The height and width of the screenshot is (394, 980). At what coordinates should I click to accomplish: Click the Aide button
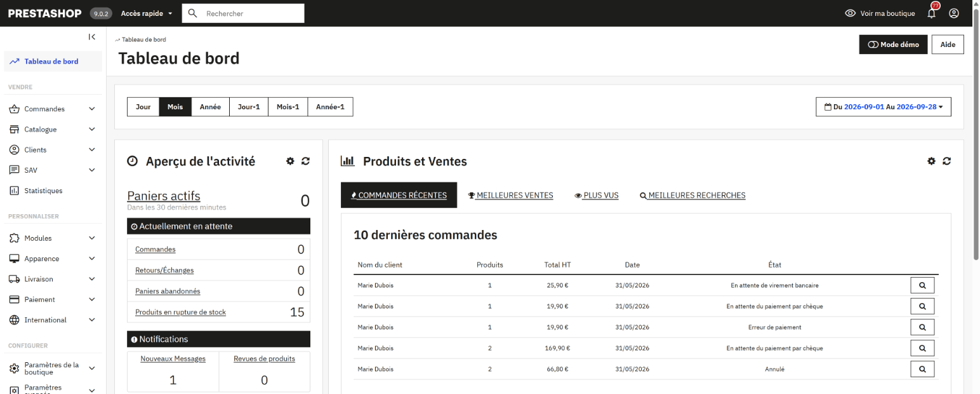948,44
